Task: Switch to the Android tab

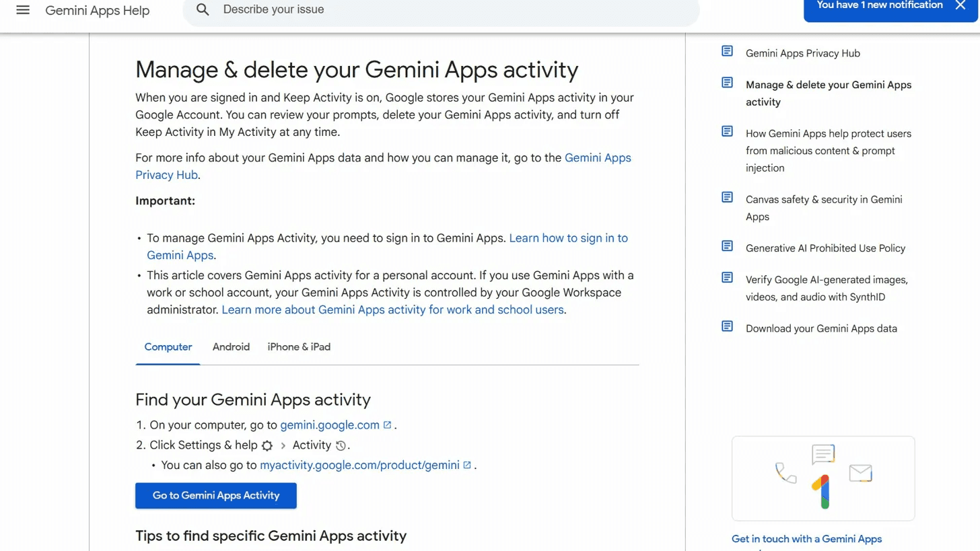Action: click(231, 347)
